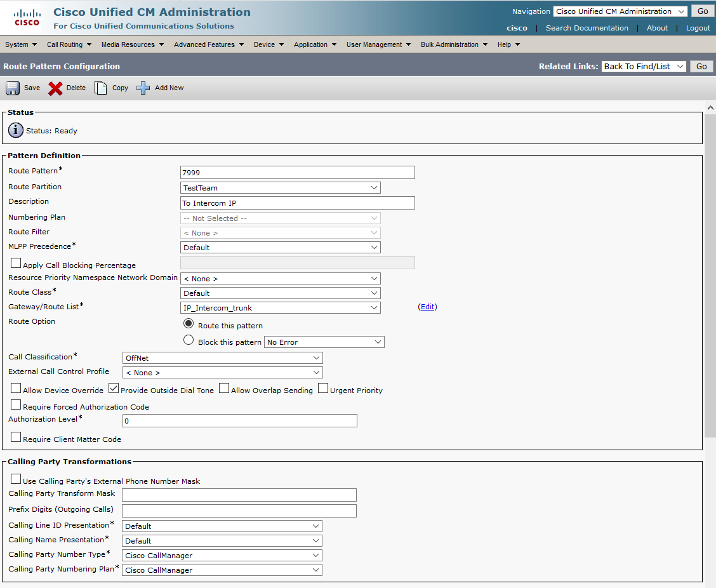Click the Save floppy disk icon
This screenshot has height=588, width=716.
click(13, 88)
